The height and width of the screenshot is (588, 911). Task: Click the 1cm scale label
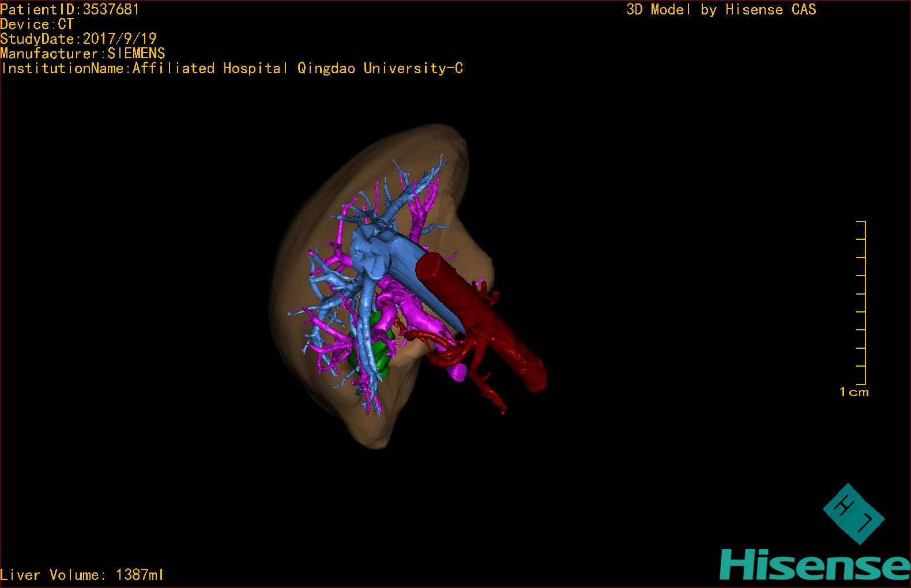[x=854, y=392]
